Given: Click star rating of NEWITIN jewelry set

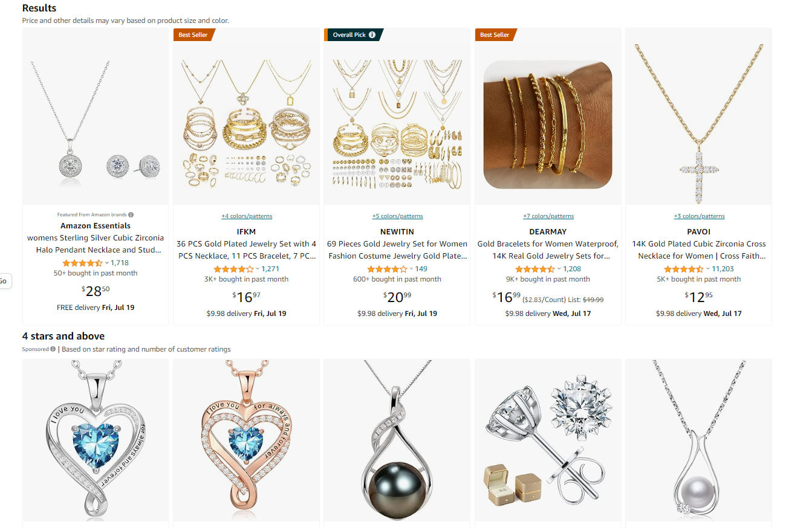Looking at the screenshot, I should coord(387,269).
